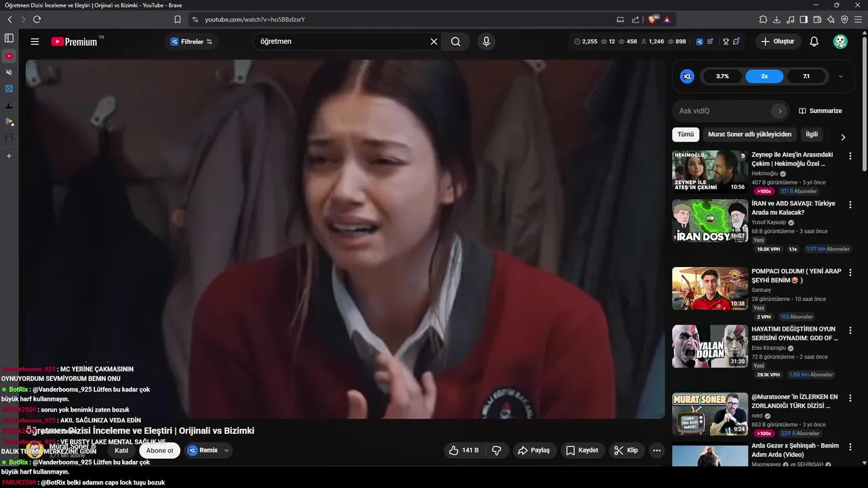Open site settings icon in address bar
The height and width of the screenshot is (488, 868).
pyautogui.click(x=195, y=20)
